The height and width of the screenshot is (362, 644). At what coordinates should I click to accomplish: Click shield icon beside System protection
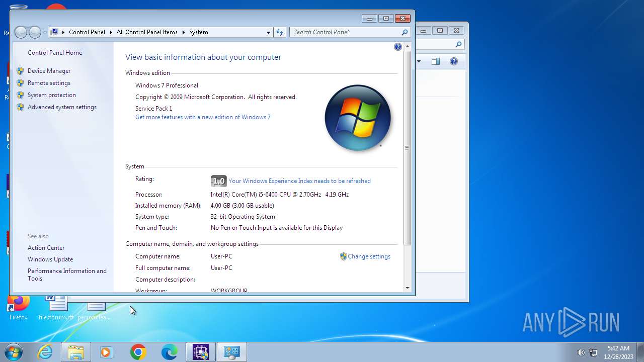tap(20, 95)
